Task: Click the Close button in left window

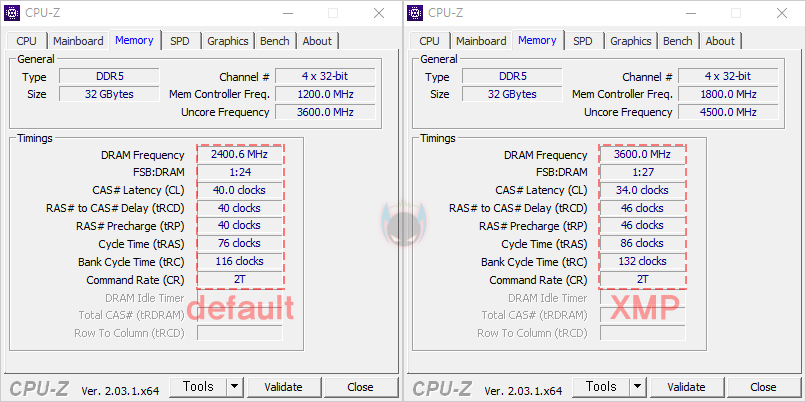Action: coord(360,387)
